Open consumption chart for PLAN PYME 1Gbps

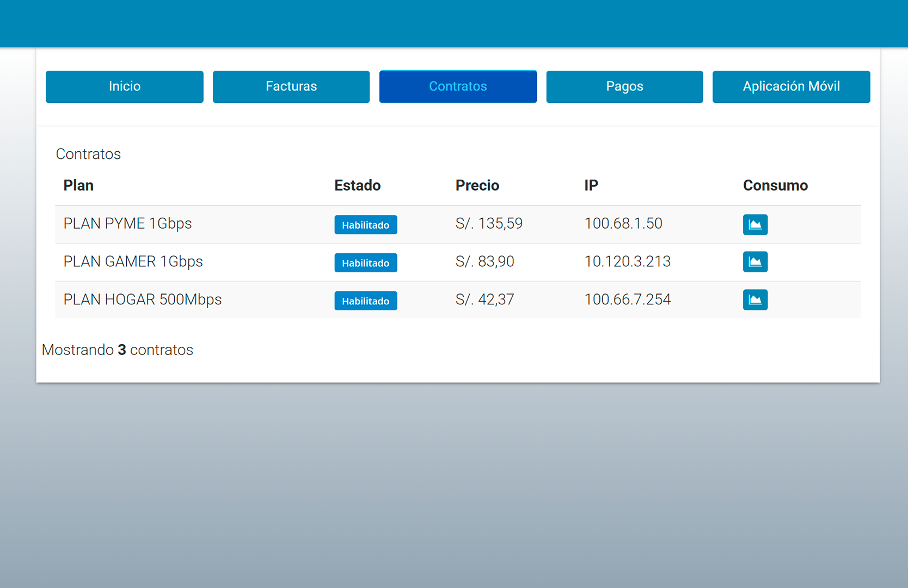point(754,224)
